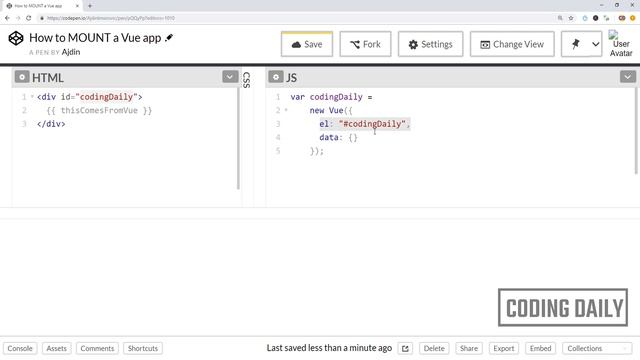Visit author Ajdin's profile link

click(71, 52)
